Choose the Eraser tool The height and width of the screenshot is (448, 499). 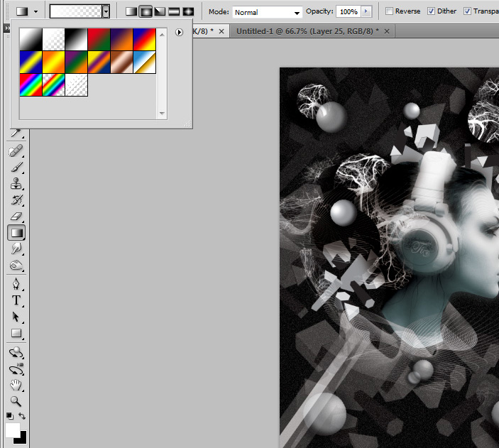click(x=16, y=216)
